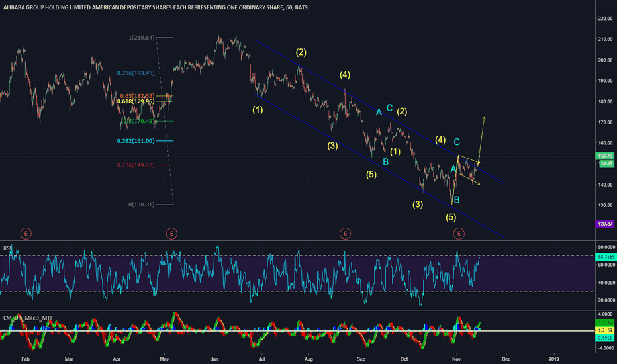Click the 160.00 price axis label
This screenshot has width=617, height=364.
click(x=605, y=143)
